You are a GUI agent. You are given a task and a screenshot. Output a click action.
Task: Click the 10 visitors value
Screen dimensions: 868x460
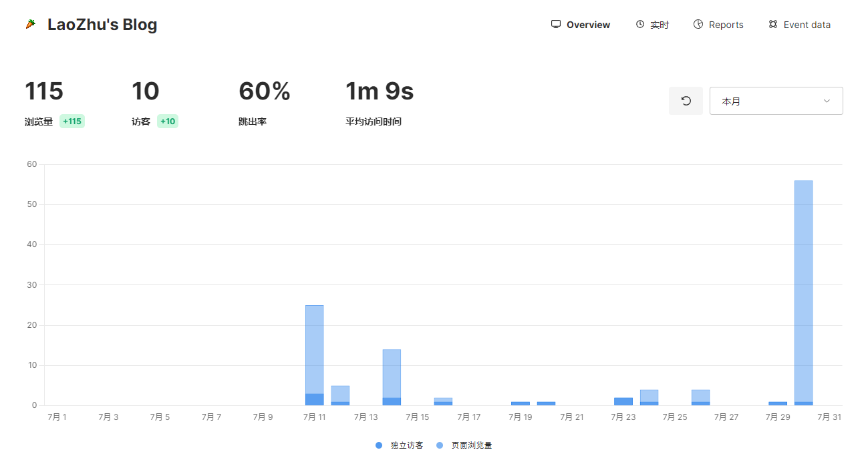[x=146, y=91]
